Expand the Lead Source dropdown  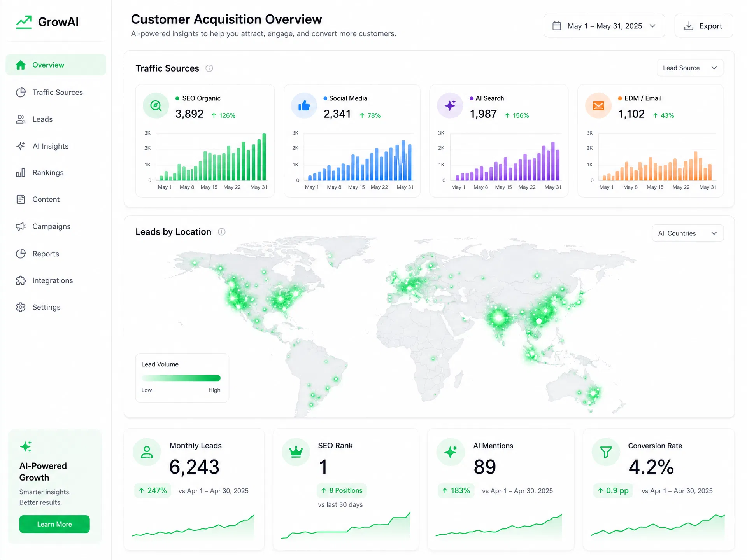click(690, 68)
